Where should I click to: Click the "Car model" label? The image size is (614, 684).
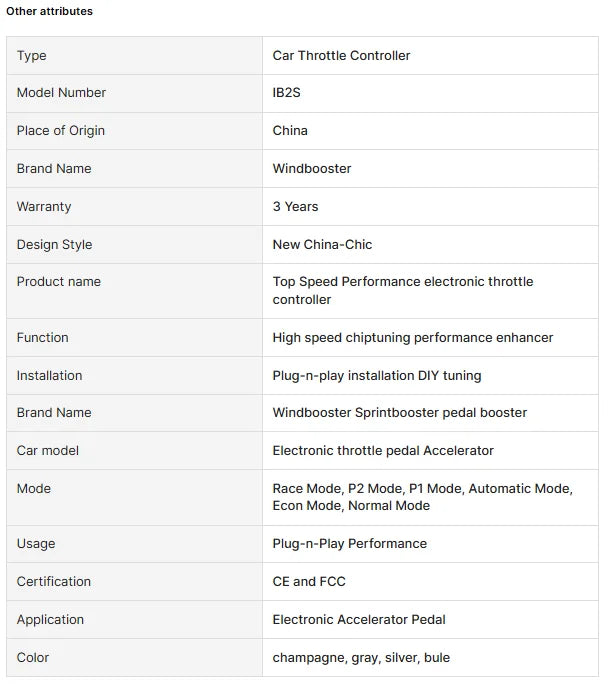(x=47, y=451)
